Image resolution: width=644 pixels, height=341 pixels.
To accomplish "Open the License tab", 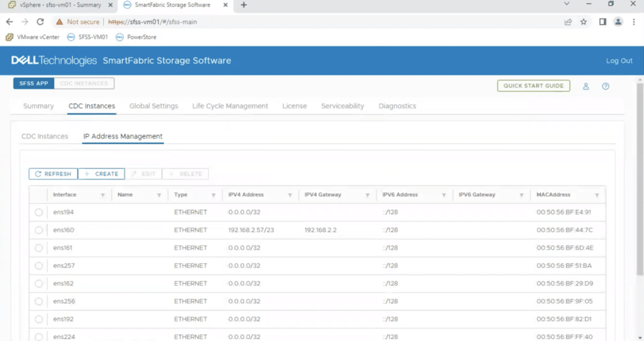I will coord(294,106).
